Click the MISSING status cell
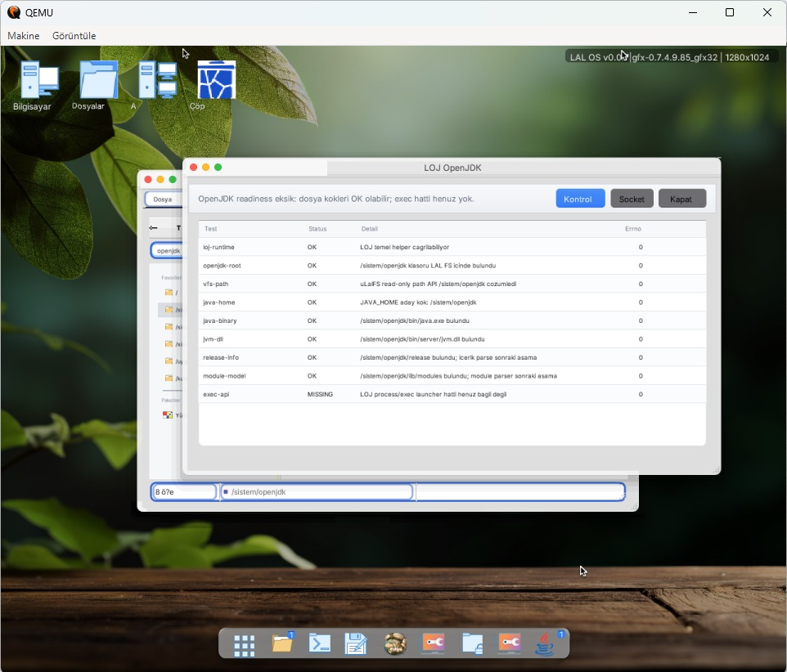This screenshot has height=672, width=787. pos(320,394)
